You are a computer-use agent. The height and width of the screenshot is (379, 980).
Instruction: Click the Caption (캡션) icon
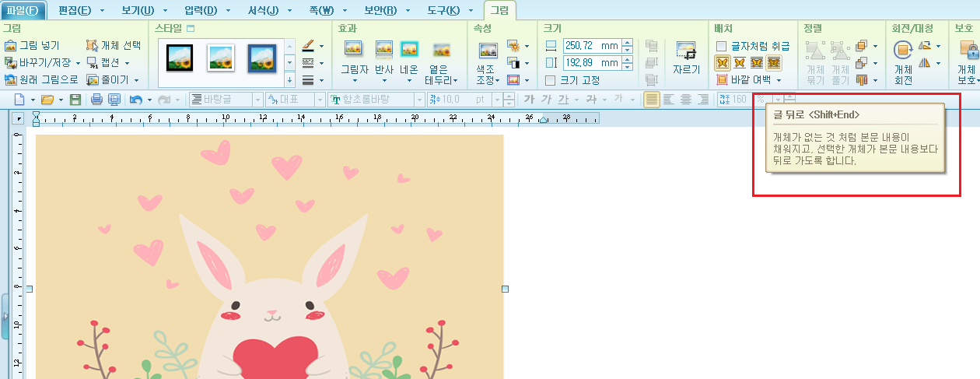click(92, 62)
